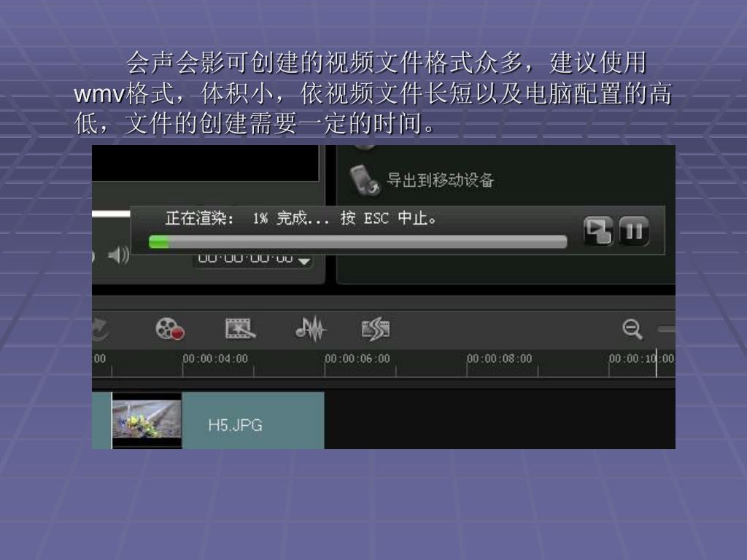Zoom out the timeline with magnifier
Screen dimensions: 747x560
click(x=632, y=329)
